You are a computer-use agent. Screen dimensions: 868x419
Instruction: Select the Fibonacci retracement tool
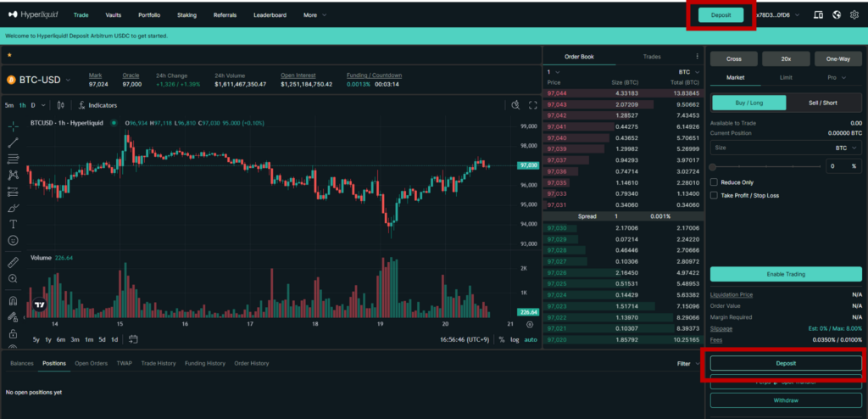pos(14,159)
